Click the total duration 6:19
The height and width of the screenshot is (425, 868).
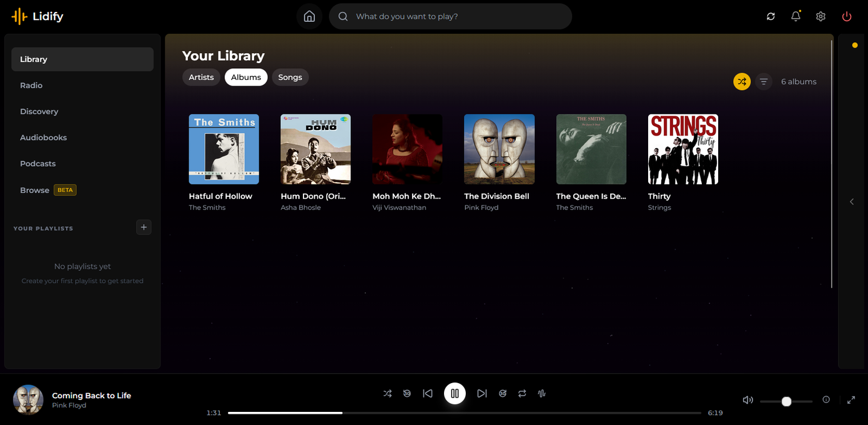[715, 413]
